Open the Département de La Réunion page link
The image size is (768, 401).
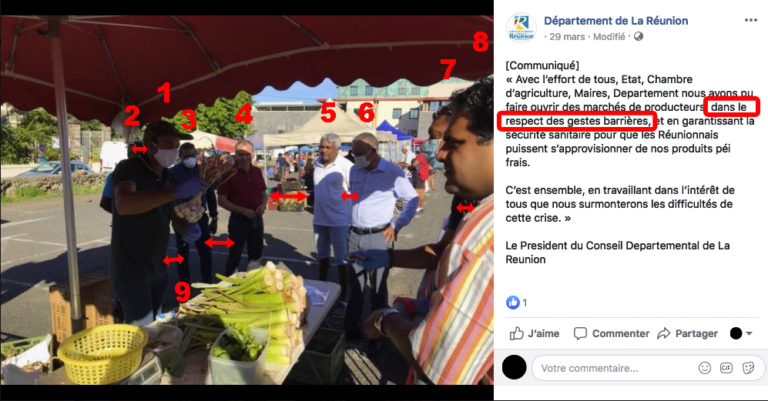click(616, 21)
